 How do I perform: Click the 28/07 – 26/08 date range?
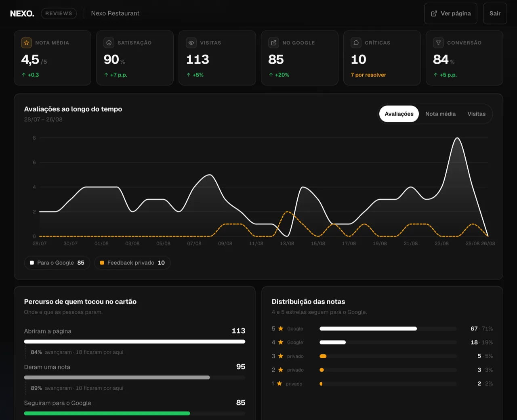(43, 119)
